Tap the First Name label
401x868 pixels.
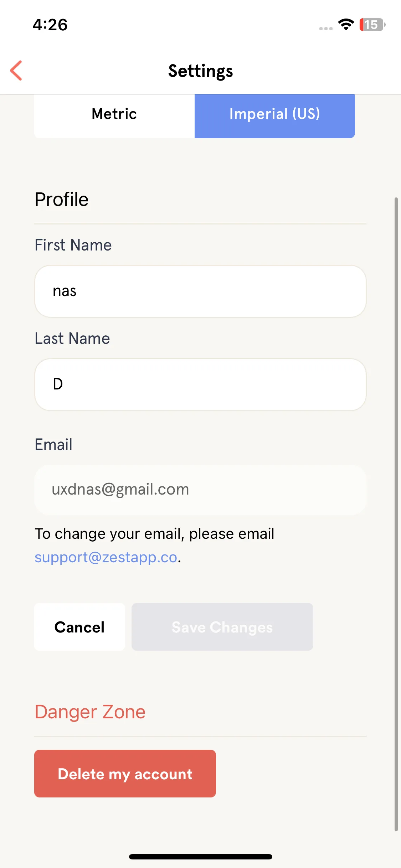point(73,245)
